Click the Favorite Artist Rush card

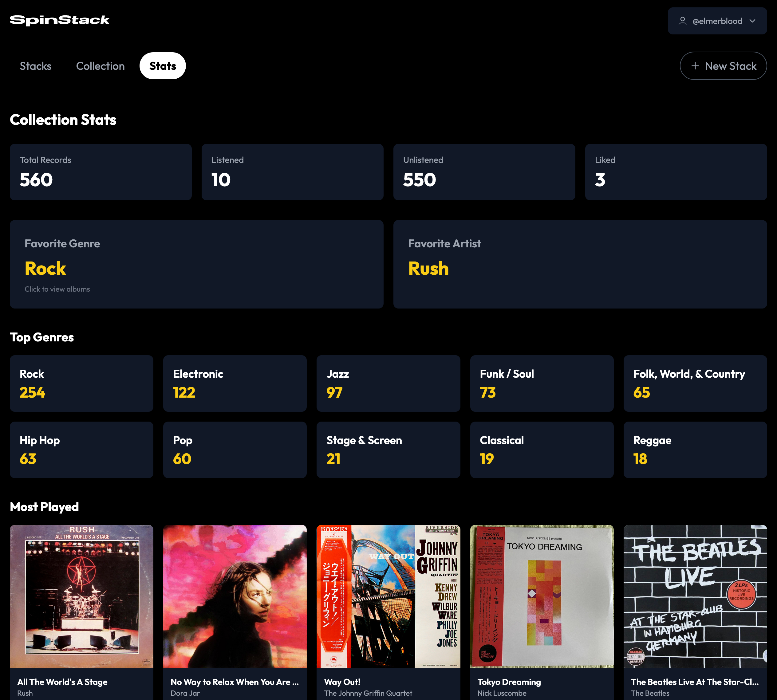tap(580, 264)
